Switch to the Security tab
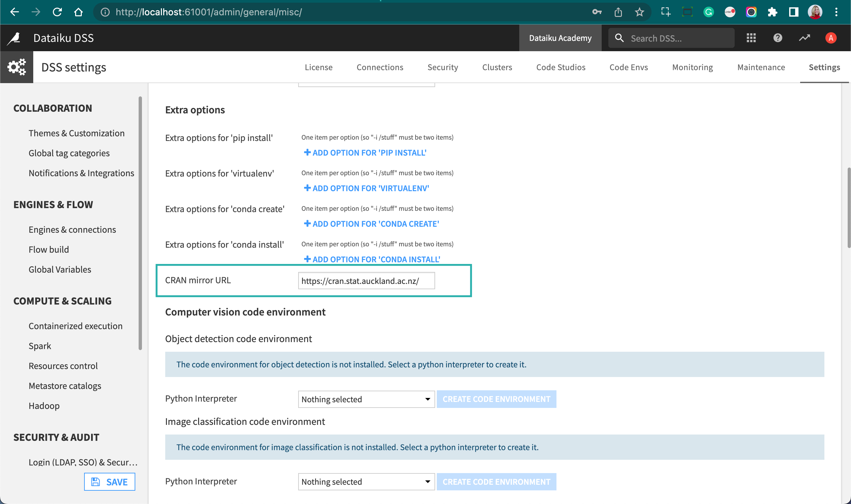This screenshot has height=504, width=851. [x=443, y=67]
